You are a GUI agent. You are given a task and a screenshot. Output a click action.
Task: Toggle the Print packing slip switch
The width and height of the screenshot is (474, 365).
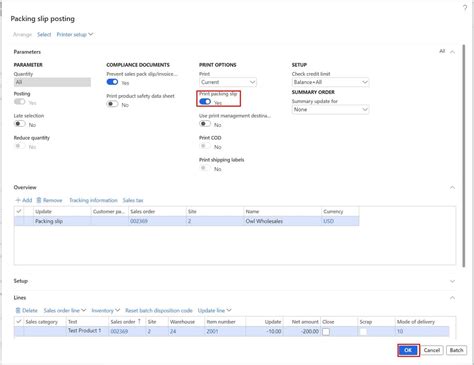(205, 102)
